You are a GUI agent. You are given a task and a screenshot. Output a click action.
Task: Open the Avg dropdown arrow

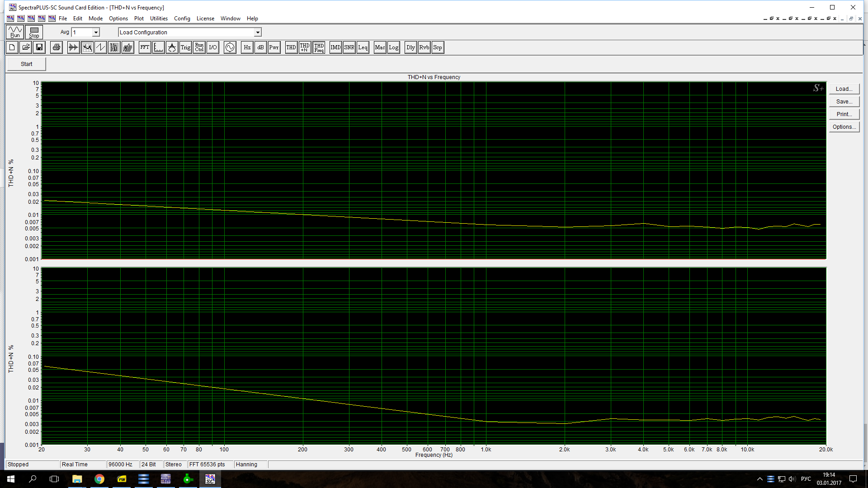pos(96,33)
